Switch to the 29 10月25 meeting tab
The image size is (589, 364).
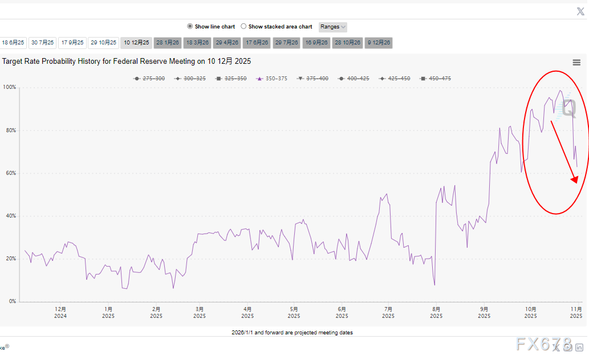point(104,43)
